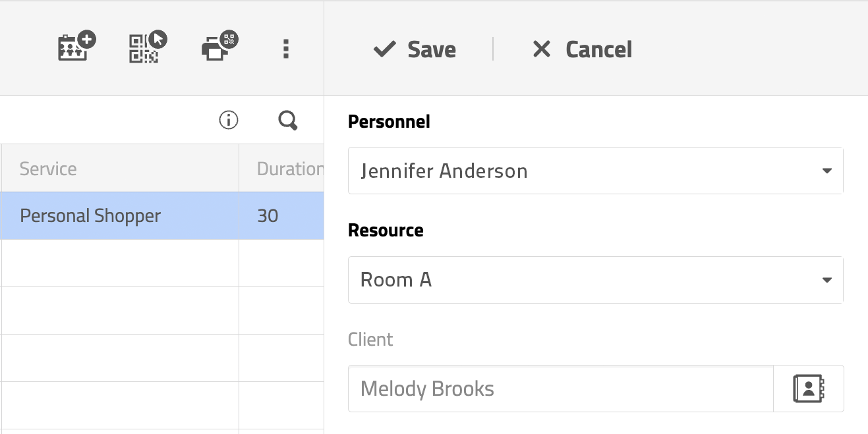Click the Service column header
This screenshot has height=434, width=868.
coord(48,169)
